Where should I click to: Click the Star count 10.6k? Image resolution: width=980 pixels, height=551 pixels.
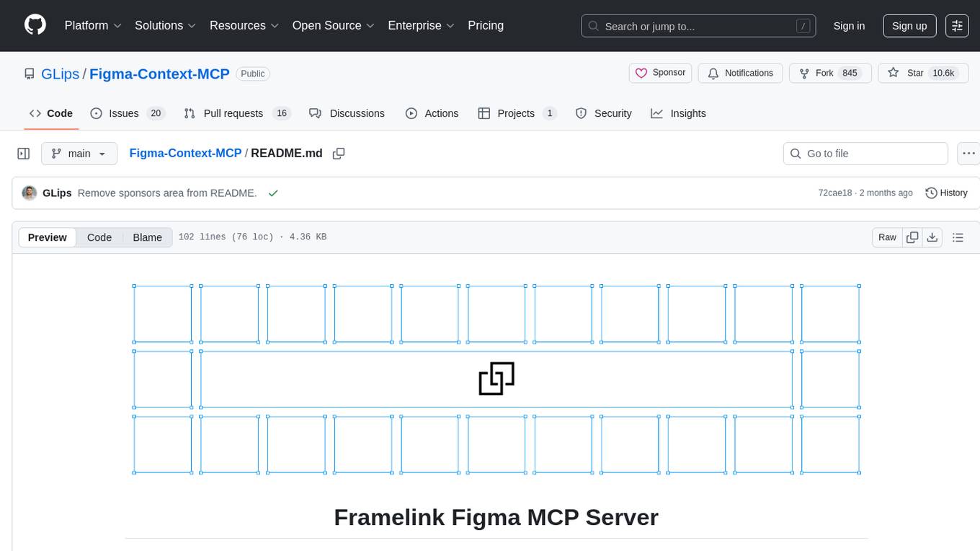click(x=943, y=73)
